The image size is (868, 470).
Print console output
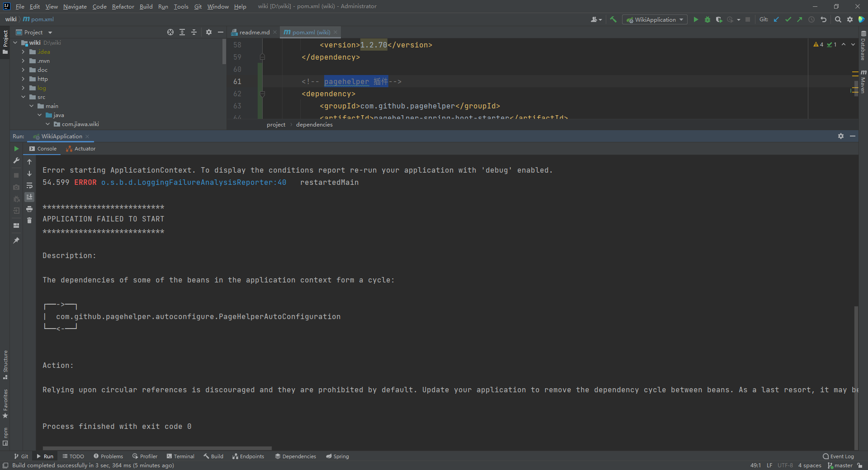(29, 209)
